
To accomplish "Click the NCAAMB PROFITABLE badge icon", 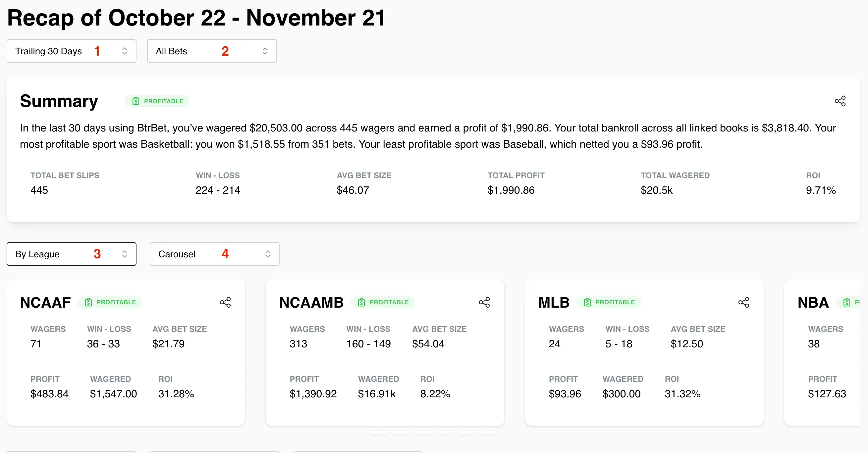I will point(361,302).
